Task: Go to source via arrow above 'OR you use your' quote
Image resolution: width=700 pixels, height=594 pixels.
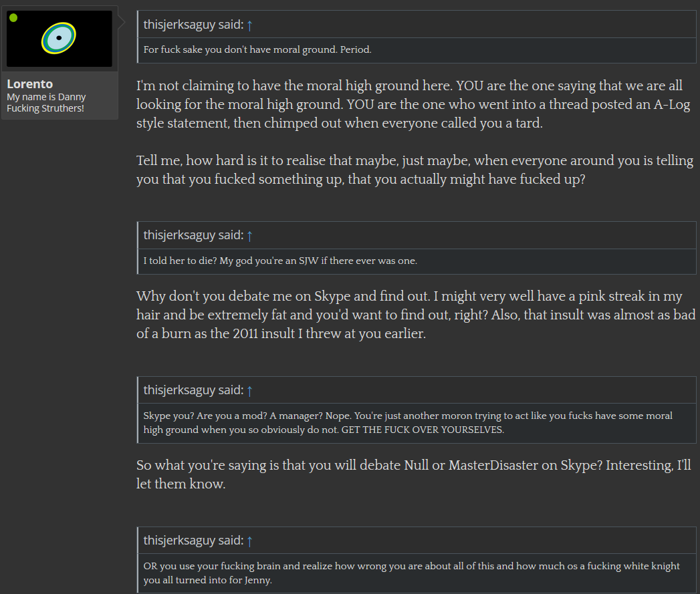Action: pos(249,541)
